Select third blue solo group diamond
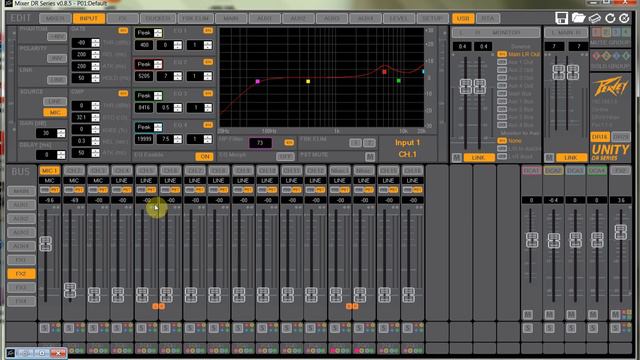Image resolution: width=640 pixels, height=360 pixels. 616,56
